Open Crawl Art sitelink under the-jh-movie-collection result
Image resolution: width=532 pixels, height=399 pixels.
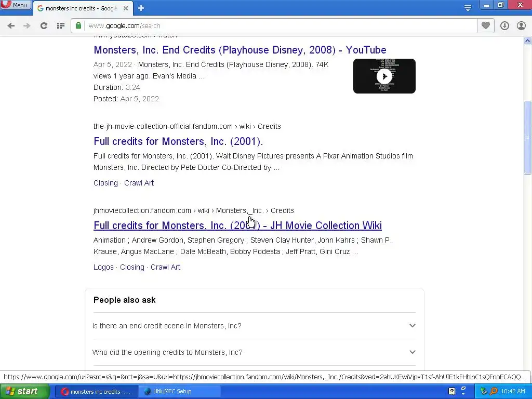139,183
